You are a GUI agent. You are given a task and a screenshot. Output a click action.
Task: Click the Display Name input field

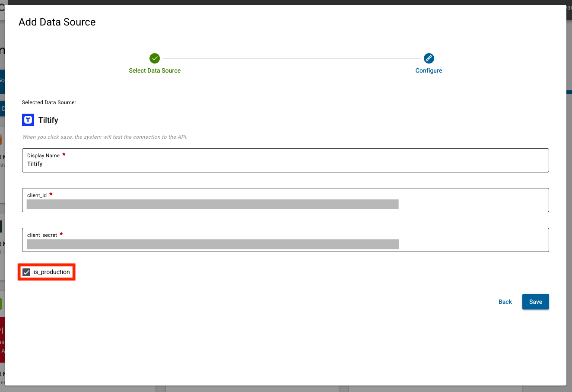285,160
